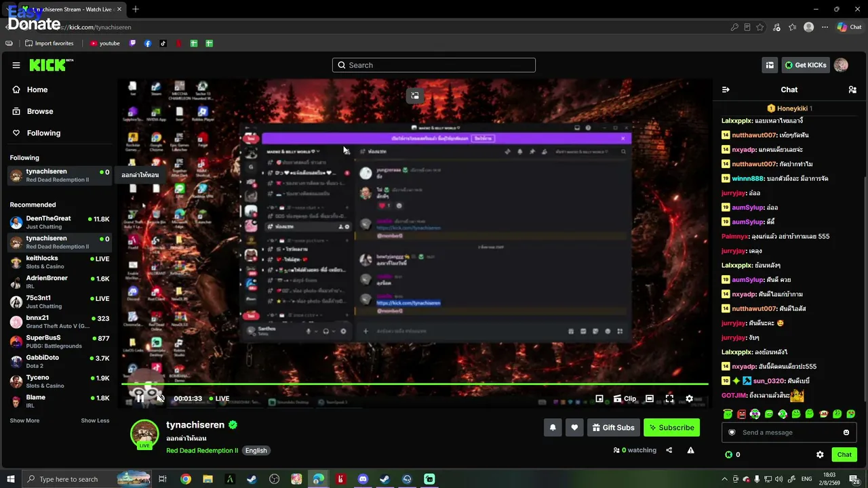Open chat settings gear
The width and height of the screenshot is (868, 488).
[x=820, y=455]
